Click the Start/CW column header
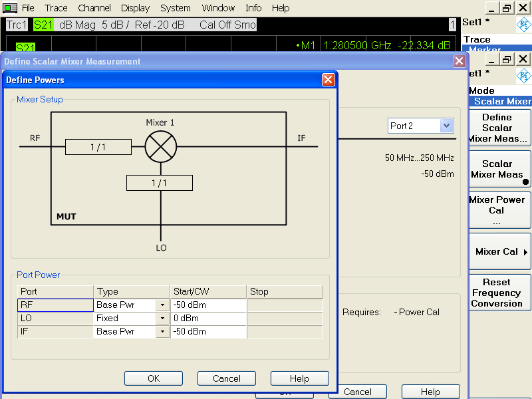This screenshot has height=399, width=532. pos(208,292)
